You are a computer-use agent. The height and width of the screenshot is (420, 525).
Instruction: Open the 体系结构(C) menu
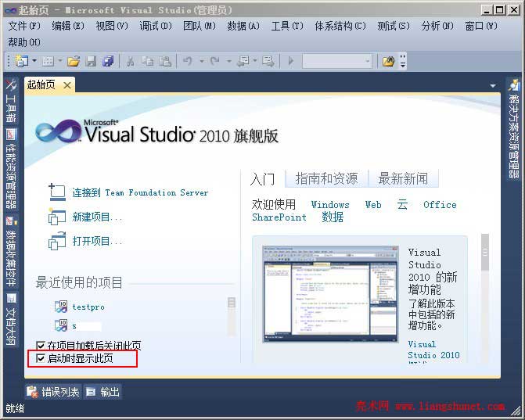click(x=340, y=26)
